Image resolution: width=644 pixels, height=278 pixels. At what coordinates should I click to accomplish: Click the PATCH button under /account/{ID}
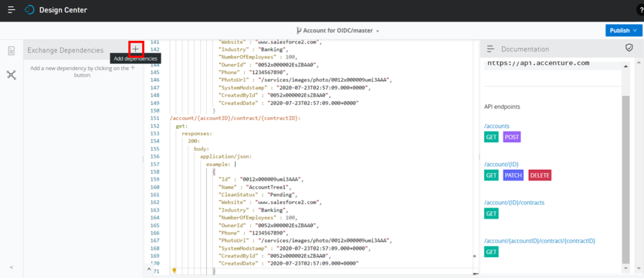point(513,175)
